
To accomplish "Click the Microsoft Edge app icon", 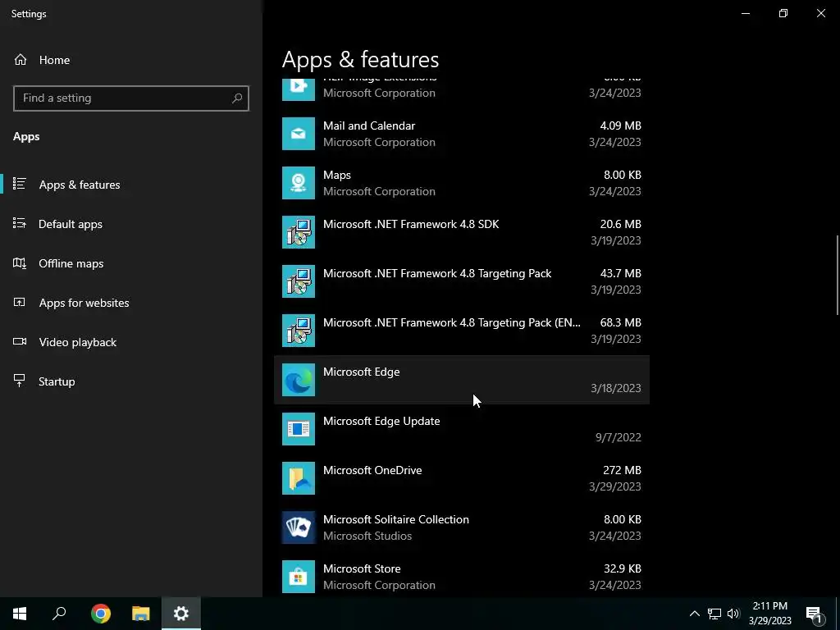I will click(299, 380).
